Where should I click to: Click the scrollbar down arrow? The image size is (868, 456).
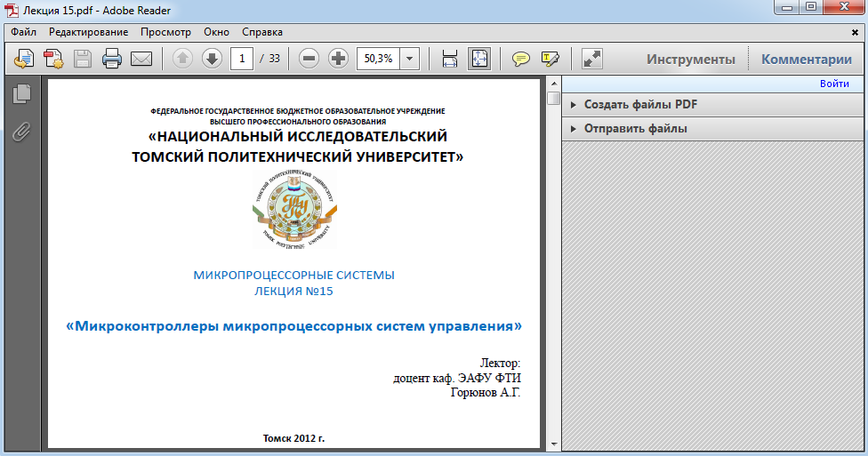pos(553,444)
